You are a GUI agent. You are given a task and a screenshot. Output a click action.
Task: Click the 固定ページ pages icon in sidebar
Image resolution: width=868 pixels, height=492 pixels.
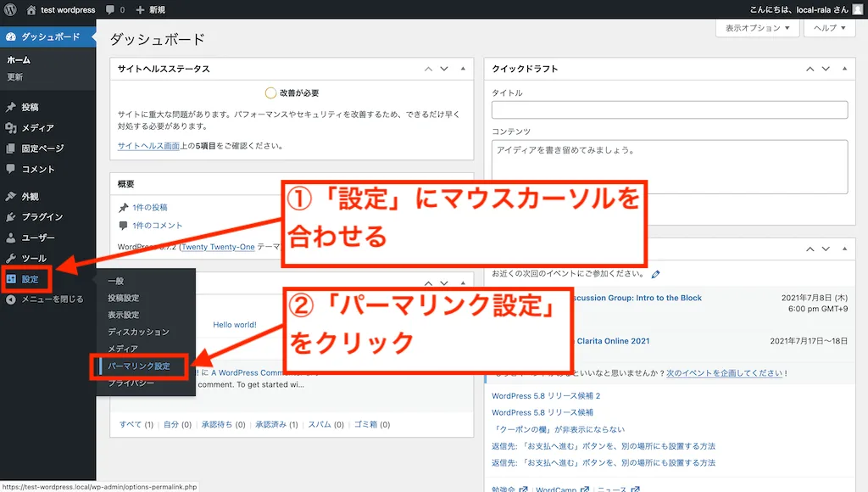click(10, 148)
